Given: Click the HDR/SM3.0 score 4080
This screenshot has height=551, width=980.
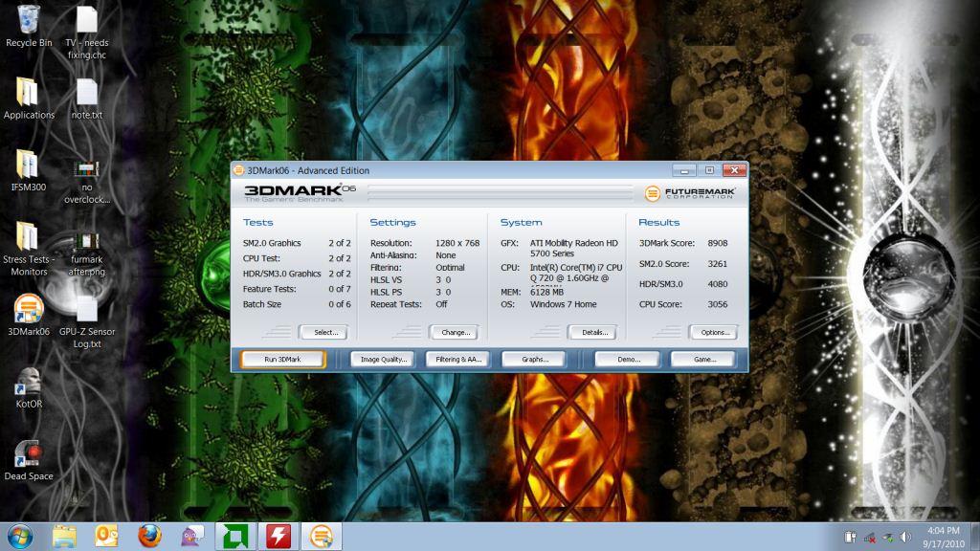Looking at the screenshot, I should coord(718,283).
